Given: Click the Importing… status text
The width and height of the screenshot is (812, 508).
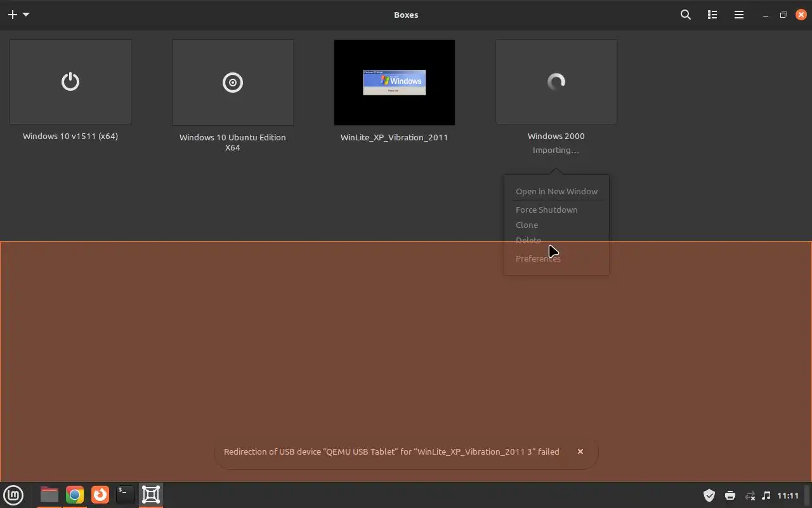Looking at the screenshot, I should click(x=556, y=150).
